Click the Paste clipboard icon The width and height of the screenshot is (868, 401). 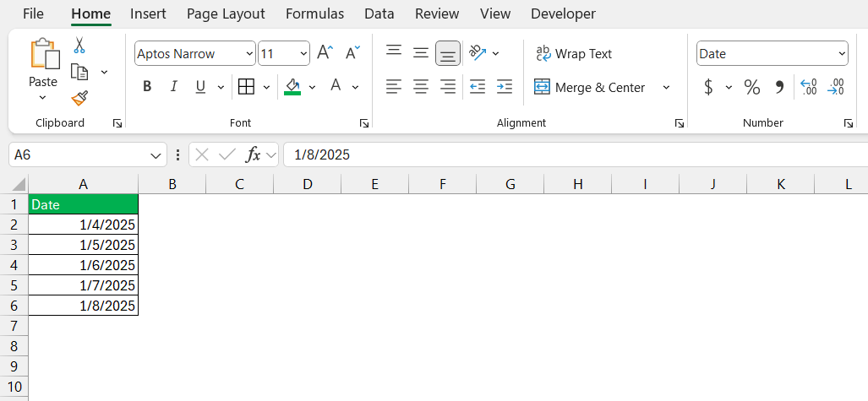pos(44,54)
